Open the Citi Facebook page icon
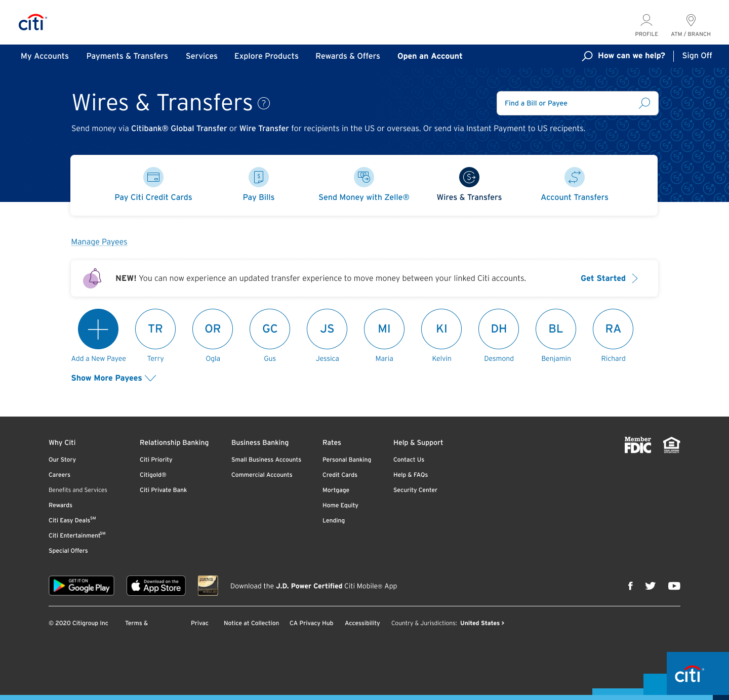This screenshot has height=700, width=729. coord(630,586)
